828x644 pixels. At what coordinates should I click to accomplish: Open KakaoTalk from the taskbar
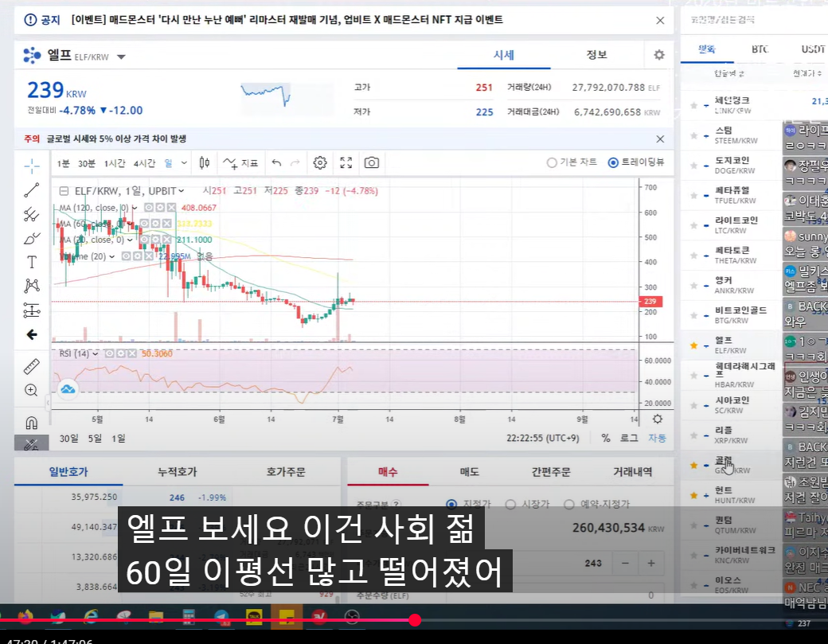[255, 616]
